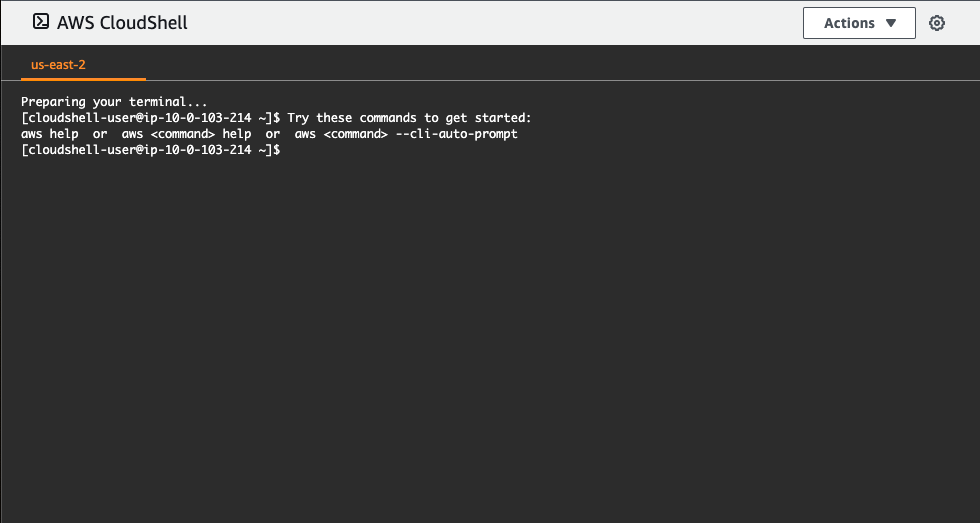Click the CloudShell terminal logo icon
This screenshot has height=523, width=980.
tap(41, 22)
